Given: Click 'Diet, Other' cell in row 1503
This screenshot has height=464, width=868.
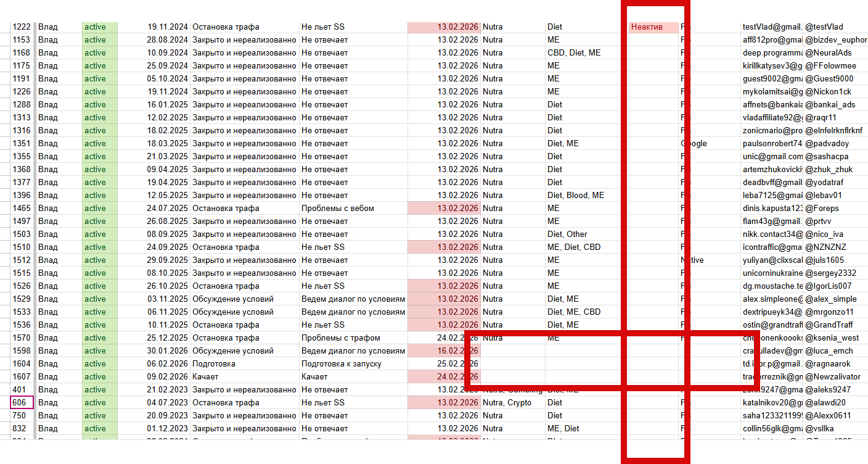Looking at the screenshot, I should [586, 234].
